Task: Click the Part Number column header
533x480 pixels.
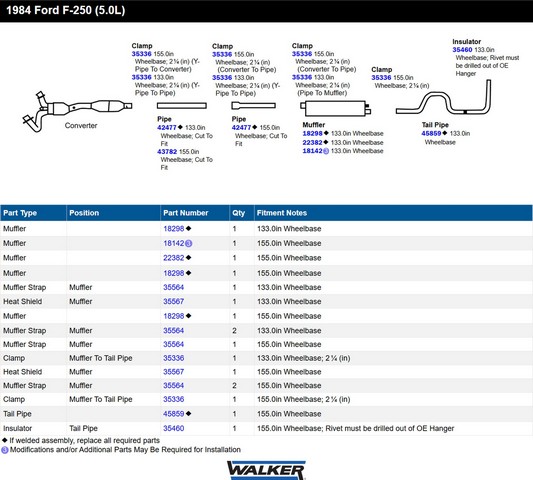Action: (x=195, y=213)
